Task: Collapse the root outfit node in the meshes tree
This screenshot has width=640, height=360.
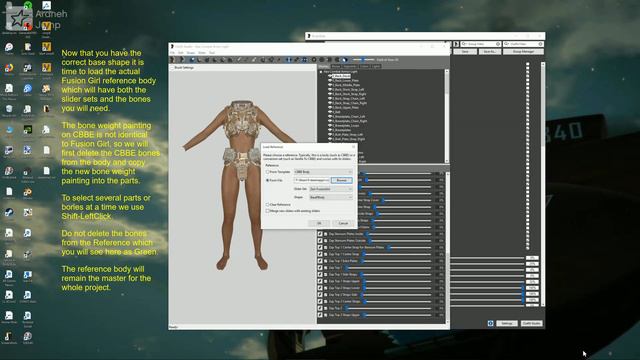Action: (321, 72)
